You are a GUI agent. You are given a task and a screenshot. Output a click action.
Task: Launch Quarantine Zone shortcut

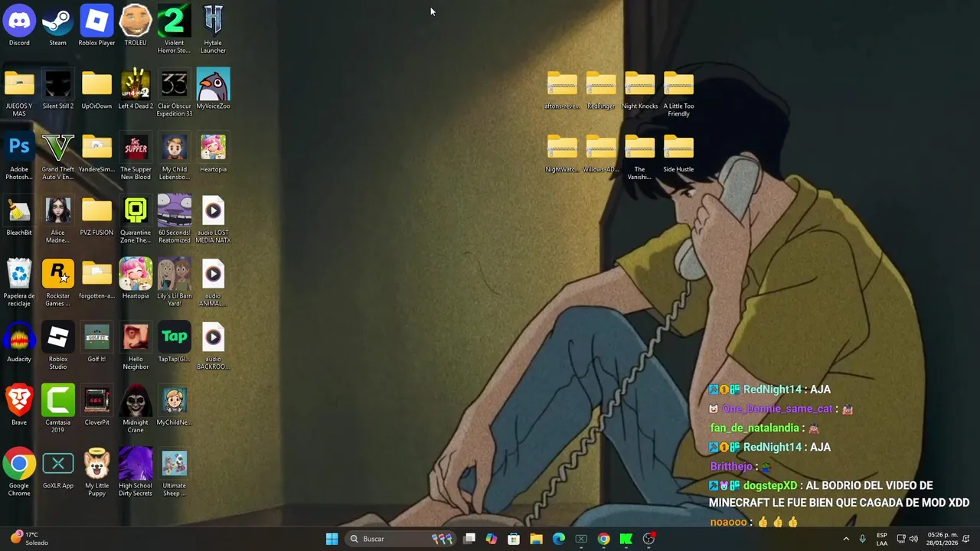[x=136, y=220]
